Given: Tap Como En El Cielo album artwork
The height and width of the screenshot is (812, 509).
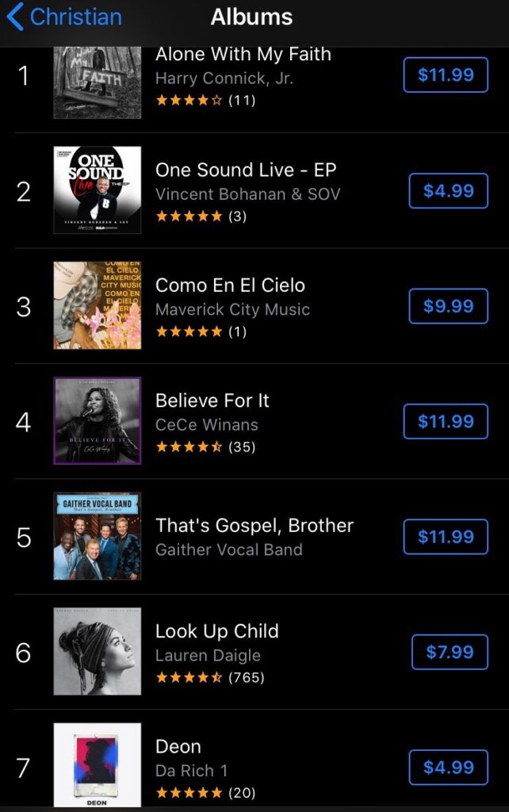Looking at the screenshot, I should [98, 305].
